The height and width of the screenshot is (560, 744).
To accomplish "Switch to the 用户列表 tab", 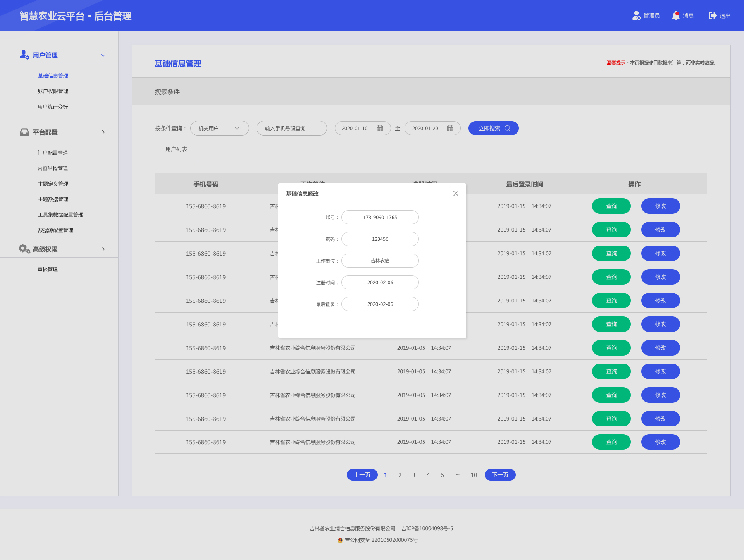I will tap(176, 149).
